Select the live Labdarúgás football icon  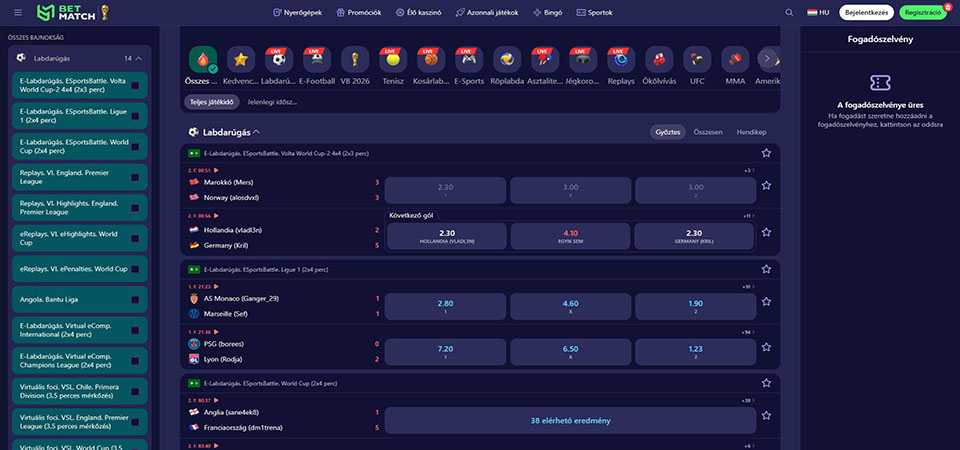(x=279, y=59)
